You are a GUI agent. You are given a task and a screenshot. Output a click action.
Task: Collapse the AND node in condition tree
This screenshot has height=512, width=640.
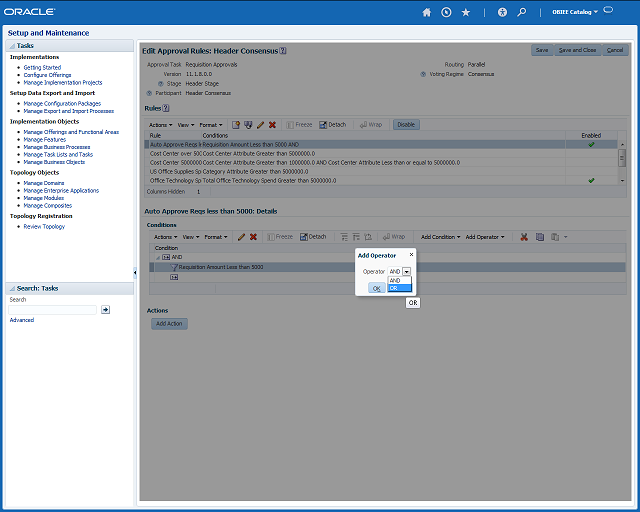pyautogui.click(x=158, y=258)
